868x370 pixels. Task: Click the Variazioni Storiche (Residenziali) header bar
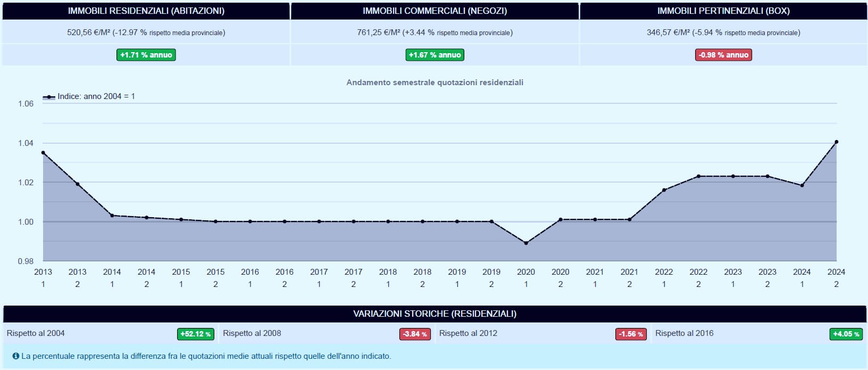435,314
